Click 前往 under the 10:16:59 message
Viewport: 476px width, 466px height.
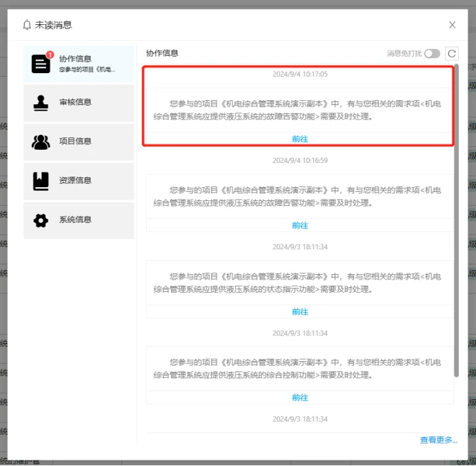(300, 225)
